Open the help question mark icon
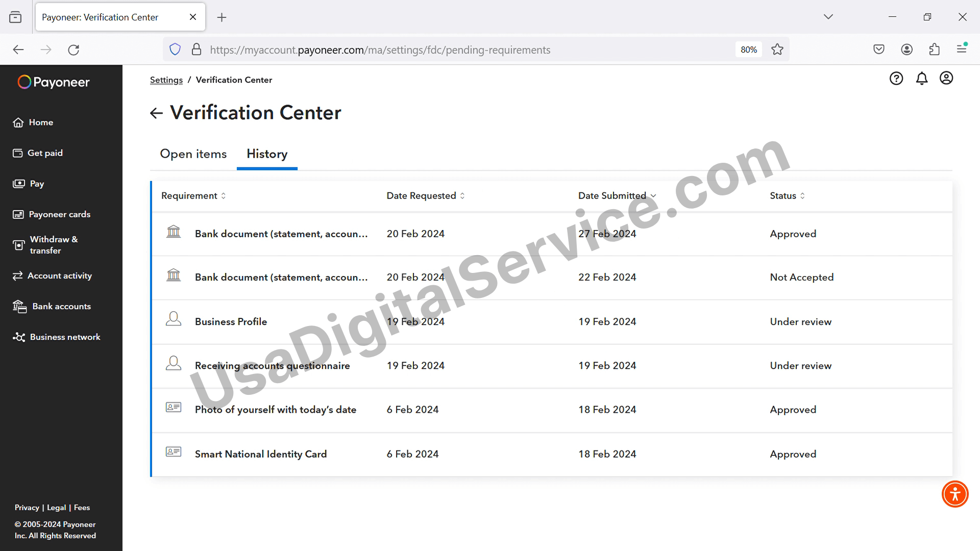The image size is (980, 551). pyautogui.click(x=896, y=78)
